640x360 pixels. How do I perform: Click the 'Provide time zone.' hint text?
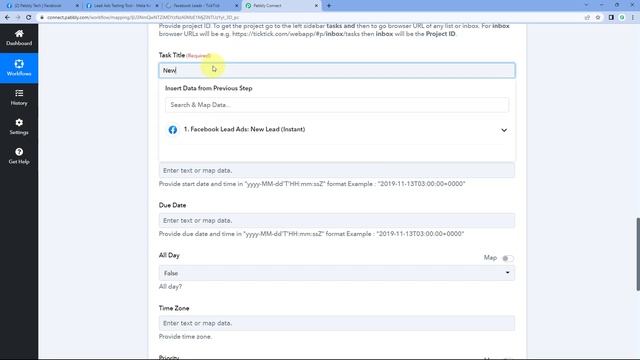[x=185, y=337]
